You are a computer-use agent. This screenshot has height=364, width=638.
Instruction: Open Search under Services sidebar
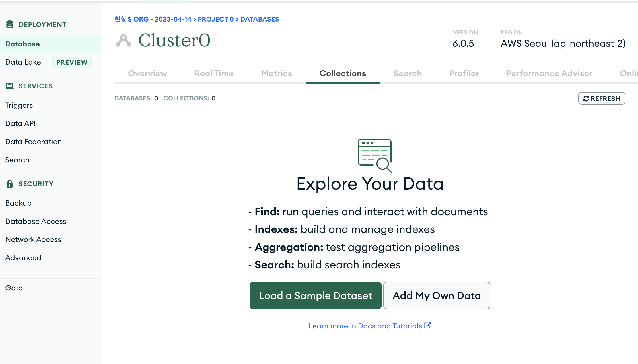pos(17,160)
